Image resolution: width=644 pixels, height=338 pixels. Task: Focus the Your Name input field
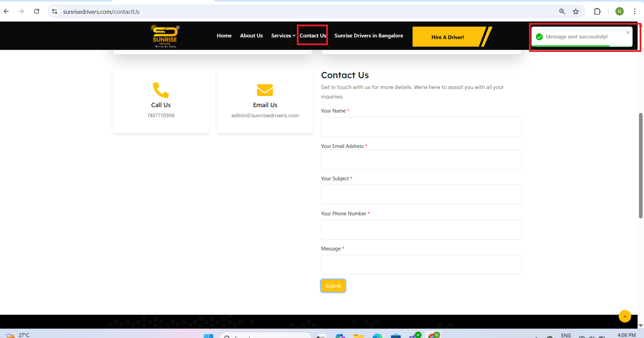click(421, 127)
